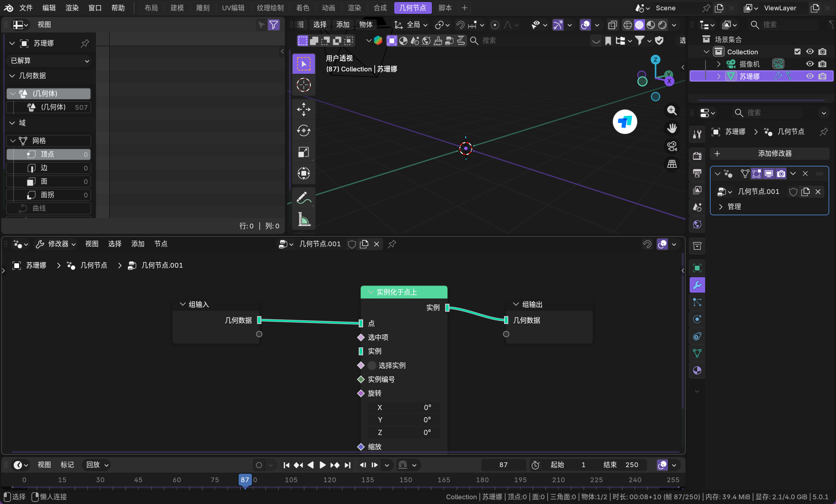Select the Rotate tool
This screenshot has width=836, height=504.
point(304,130)
